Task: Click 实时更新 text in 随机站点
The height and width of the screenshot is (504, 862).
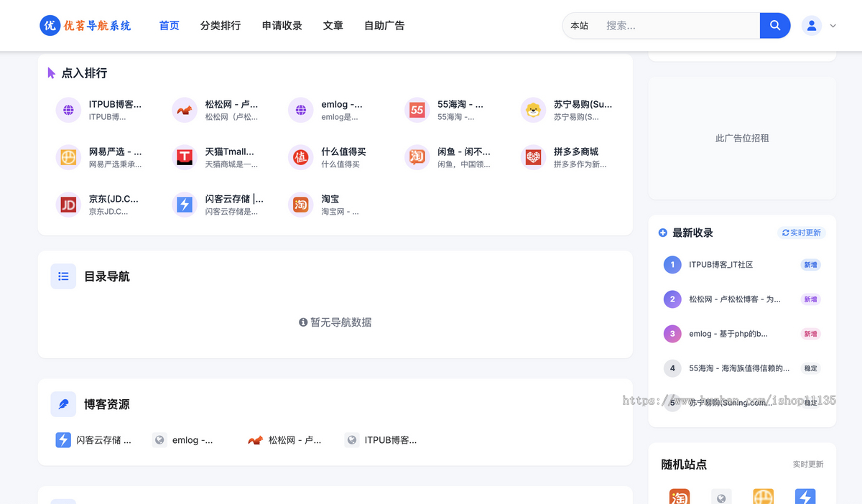Action: pyautogui.click(x=808, y=465)
